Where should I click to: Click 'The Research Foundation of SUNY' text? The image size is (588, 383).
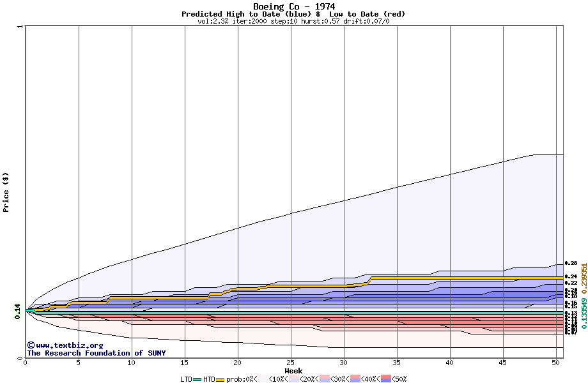(96, 353)
